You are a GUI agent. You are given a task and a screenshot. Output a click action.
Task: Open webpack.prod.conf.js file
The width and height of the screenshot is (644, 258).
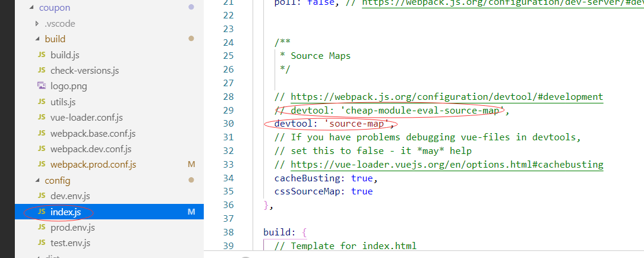(93, 165)
